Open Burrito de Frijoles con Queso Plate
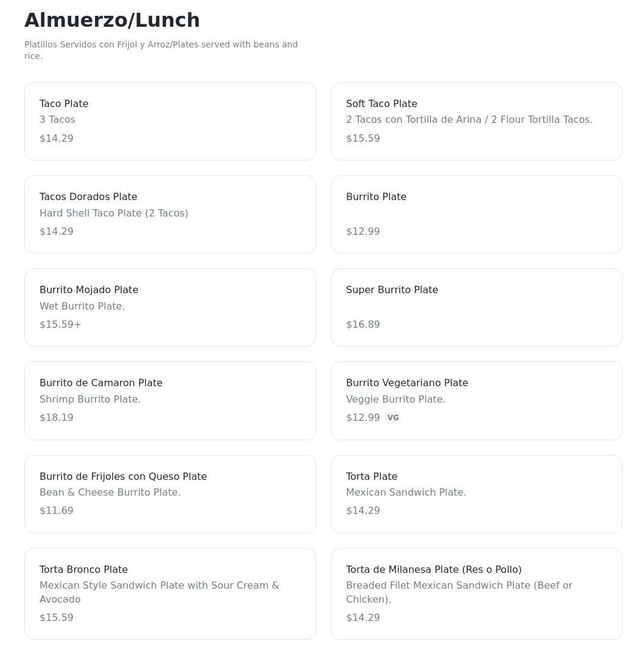Viewport: 635px width, 672px height. click(170, 494)
